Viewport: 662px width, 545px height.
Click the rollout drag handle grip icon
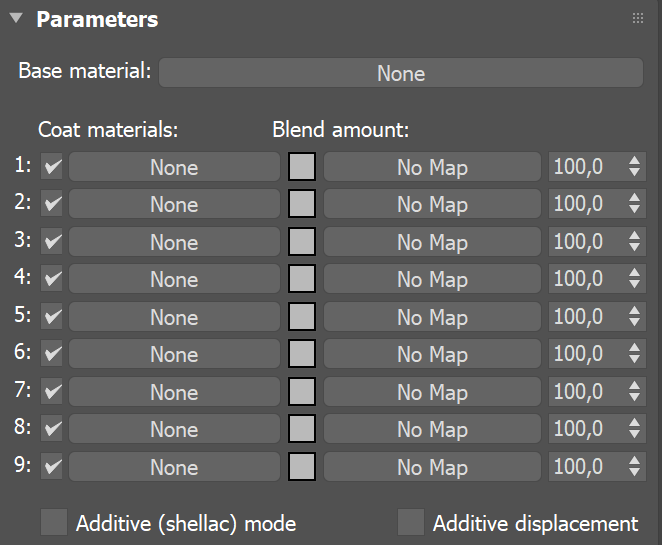(x=637, y=19)
